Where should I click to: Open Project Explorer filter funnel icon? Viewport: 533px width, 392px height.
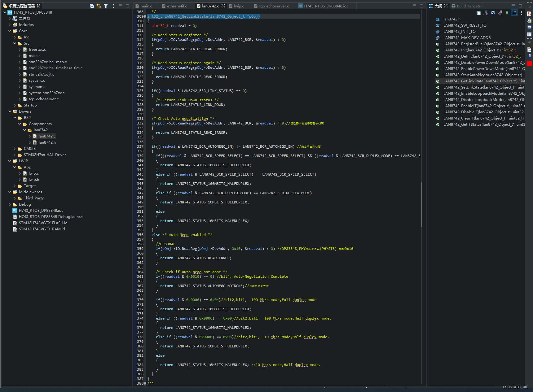(x=106, y=6)
